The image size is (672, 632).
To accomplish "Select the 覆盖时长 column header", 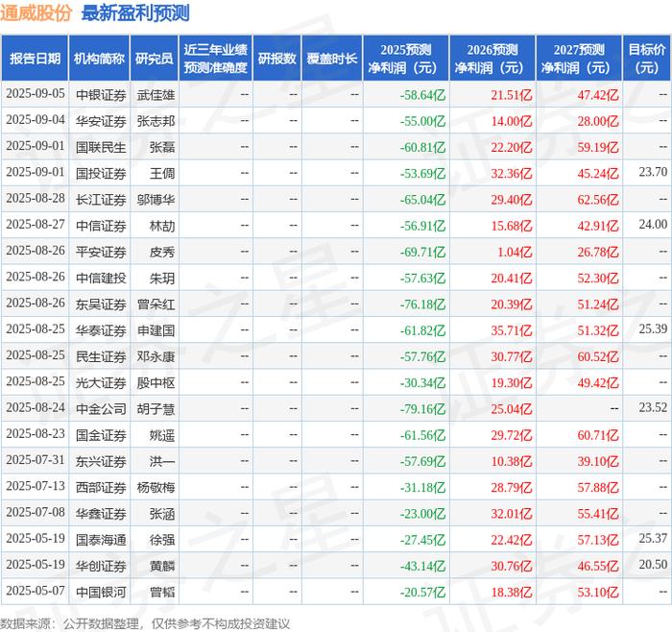I will (x=332, y=59).
